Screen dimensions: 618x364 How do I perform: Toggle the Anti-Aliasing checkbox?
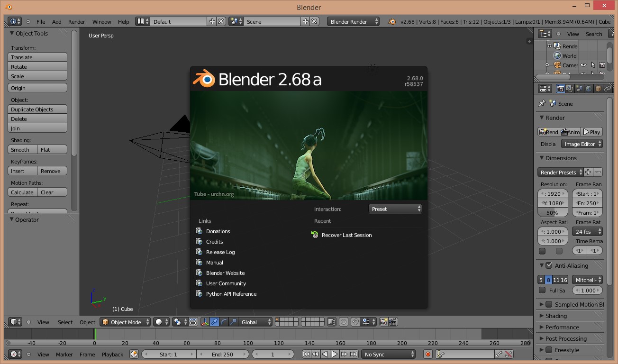(549, 265)
